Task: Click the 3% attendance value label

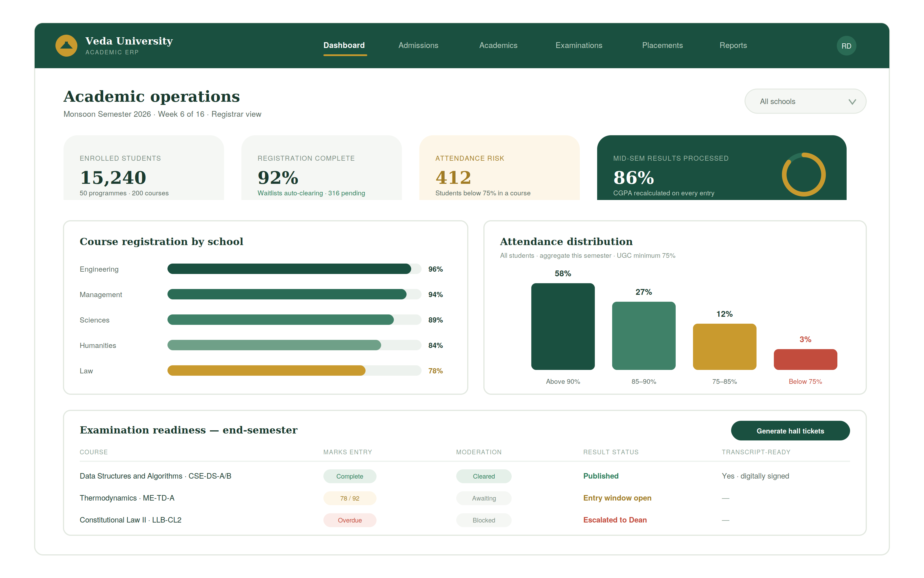Action: click(805, 339)
